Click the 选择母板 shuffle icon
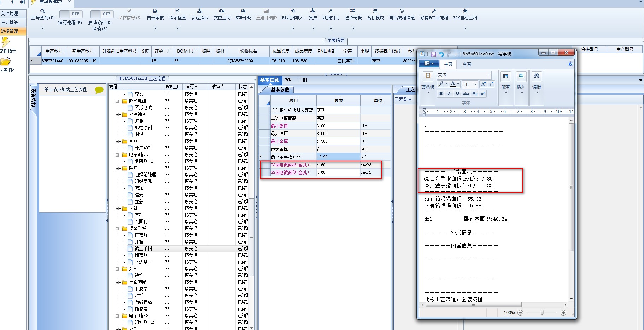Viewport: 644px width, 330px height. [353, 11]
